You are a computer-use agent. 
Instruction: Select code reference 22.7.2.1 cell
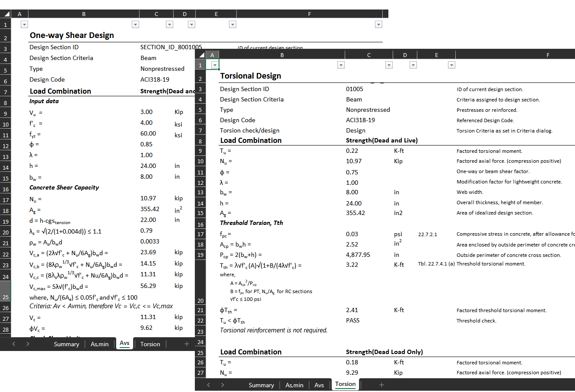tap(428, 234)
